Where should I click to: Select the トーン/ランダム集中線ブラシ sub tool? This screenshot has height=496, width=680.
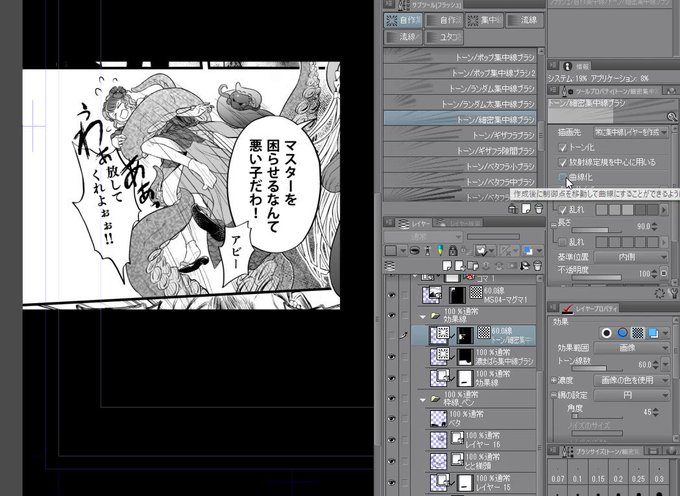[x=460, y=88]
